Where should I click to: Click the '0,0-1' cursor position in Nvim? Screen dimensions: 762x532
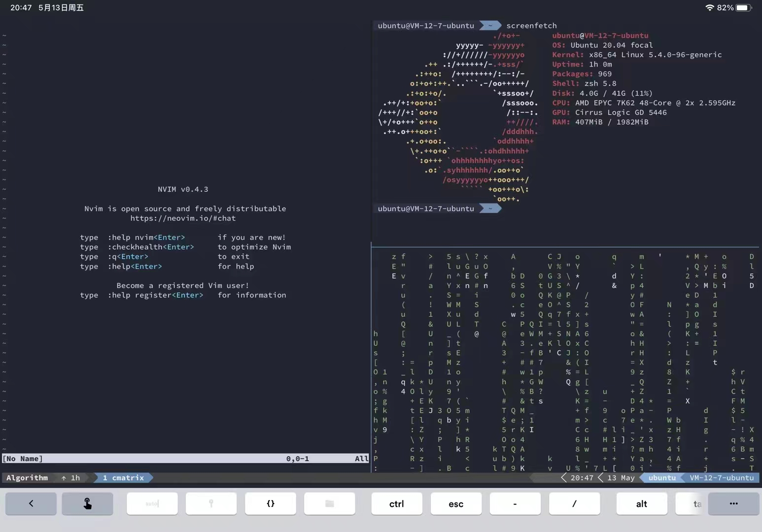(298, 459)
